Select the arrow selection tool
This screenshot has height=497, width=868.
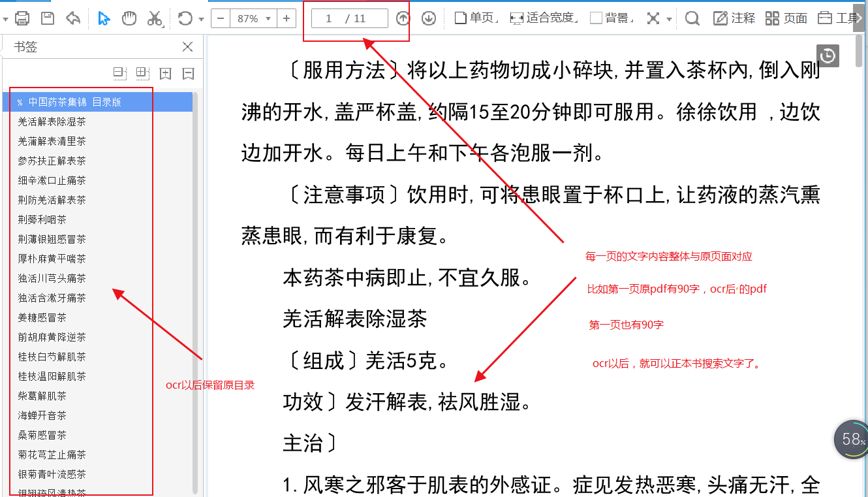click(x=103, y=18)
